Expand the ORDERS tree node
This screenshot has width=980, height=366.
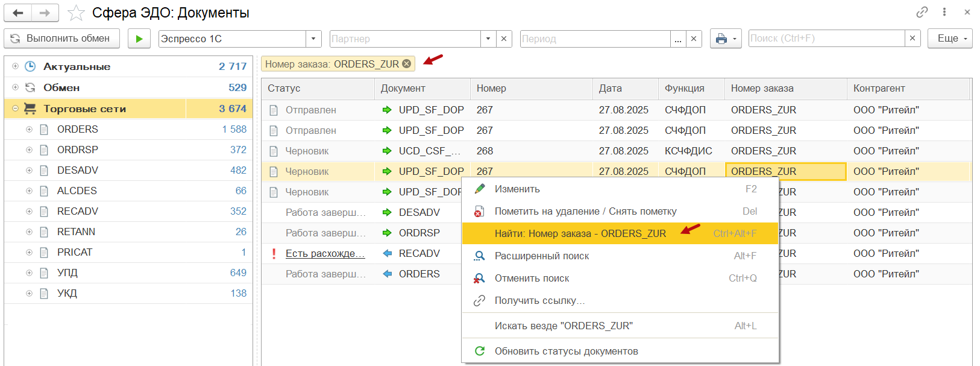29,129
